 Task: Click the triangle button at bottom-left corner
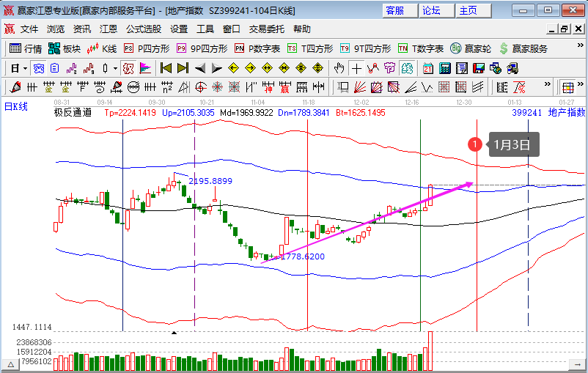click(11, 364)
